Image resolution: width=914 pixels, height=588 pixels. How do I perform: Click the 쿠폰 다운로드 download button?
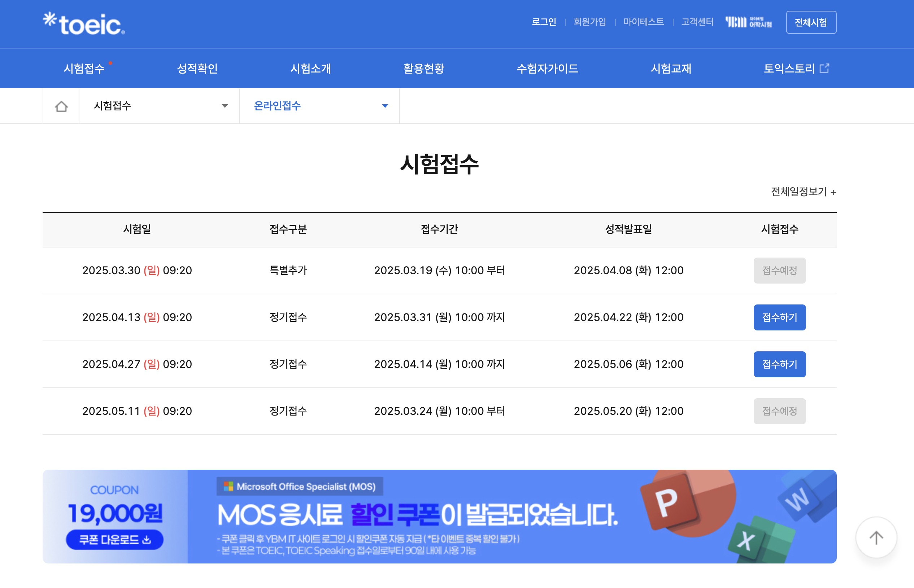click(114, 540)
